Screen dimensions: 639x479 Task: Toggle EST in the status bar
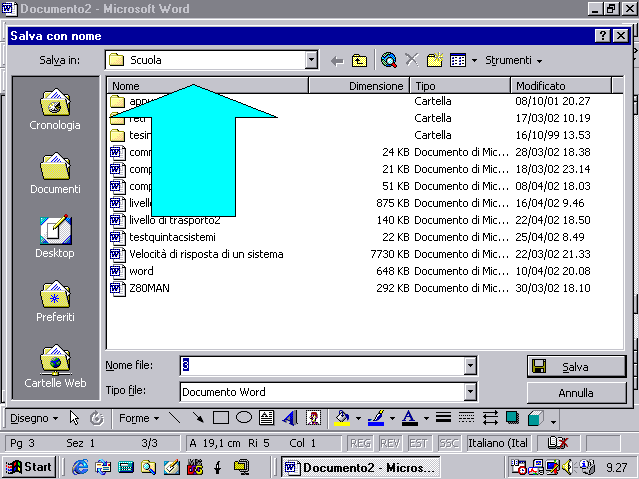(x=419, y=443)
